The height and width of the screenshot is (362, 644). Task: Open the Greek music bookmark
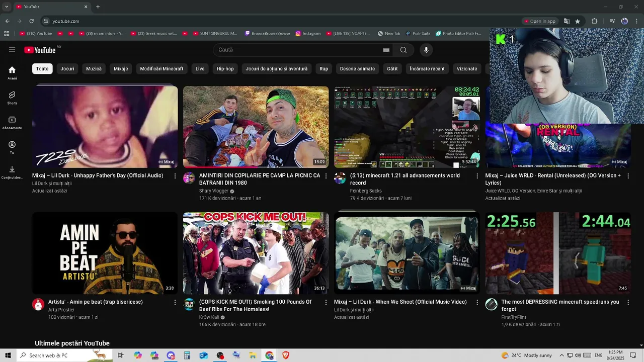[x=153, y=34]
